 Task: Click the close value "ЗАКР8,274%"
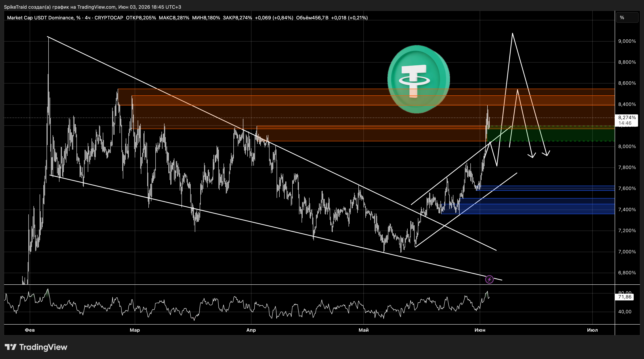(237, 18)
